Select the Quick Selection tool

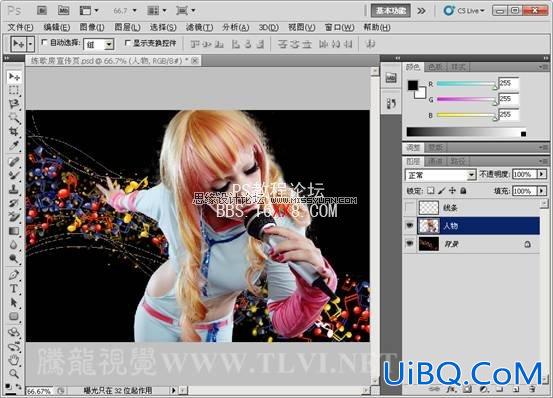14,118
